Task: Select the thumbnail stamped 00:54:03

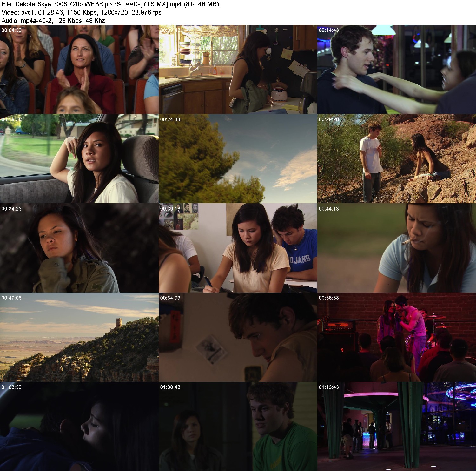Action: coord(238,337)
